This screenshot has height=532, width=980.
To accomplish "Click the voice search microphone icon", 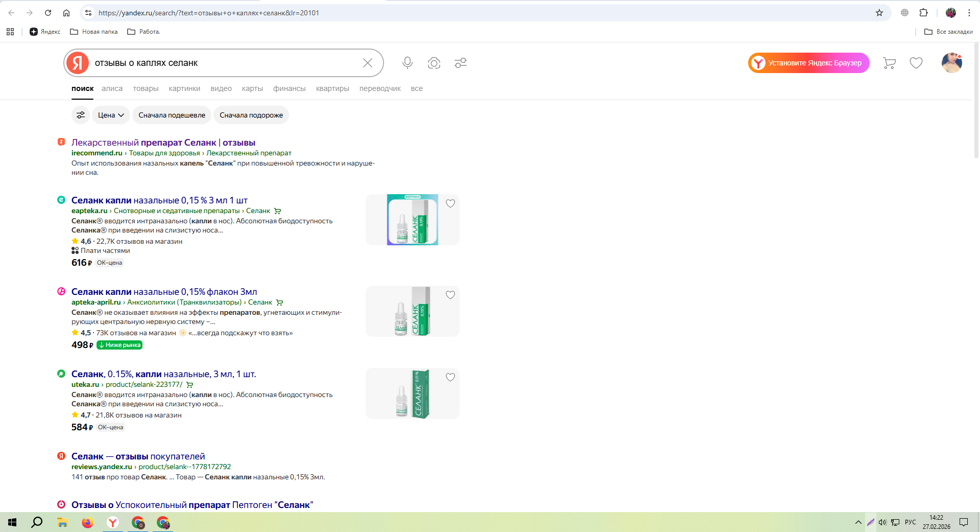I will pyautogui.click(x=407, y=63).
